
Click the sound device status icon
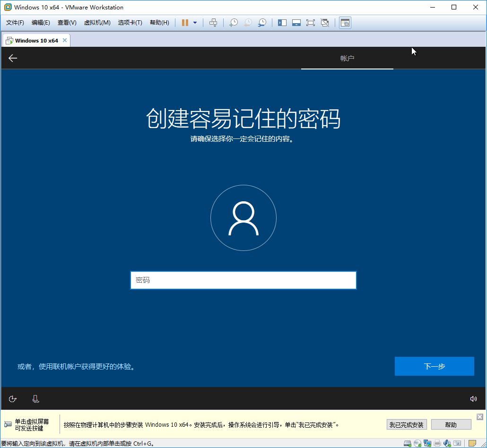click(x=447, y=443)
